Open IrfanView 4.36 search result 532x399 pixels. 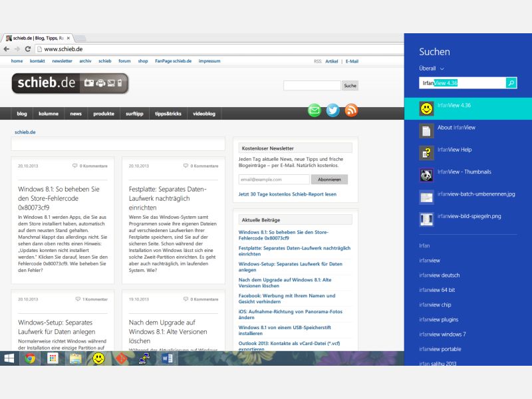(x=468, y=108)
